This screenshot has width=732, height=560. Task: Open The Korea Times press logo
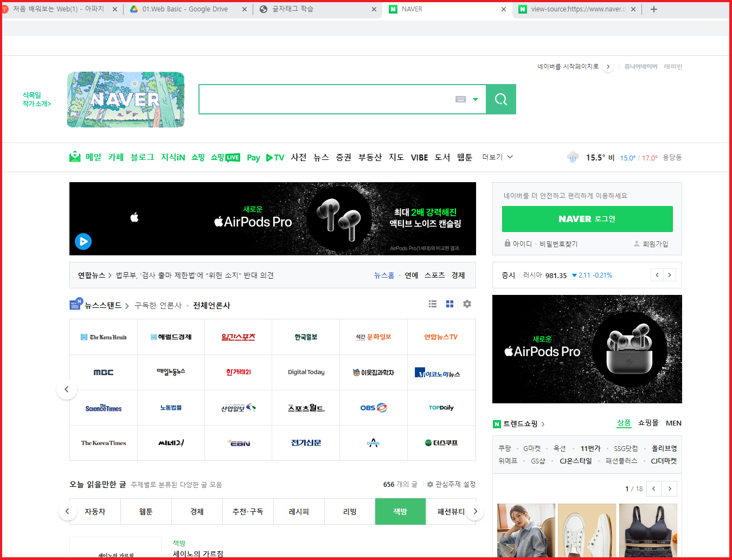pyautogui.click(x=104, y=443)
